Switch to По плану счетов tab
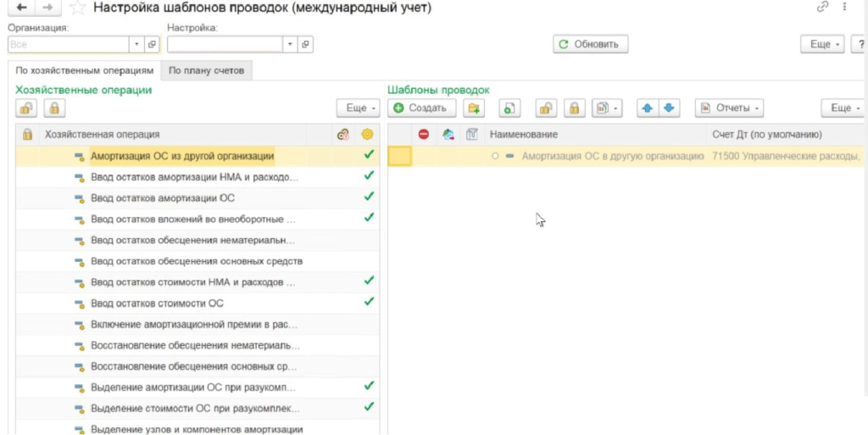The image size is (868, 435). tap(206, 70)
